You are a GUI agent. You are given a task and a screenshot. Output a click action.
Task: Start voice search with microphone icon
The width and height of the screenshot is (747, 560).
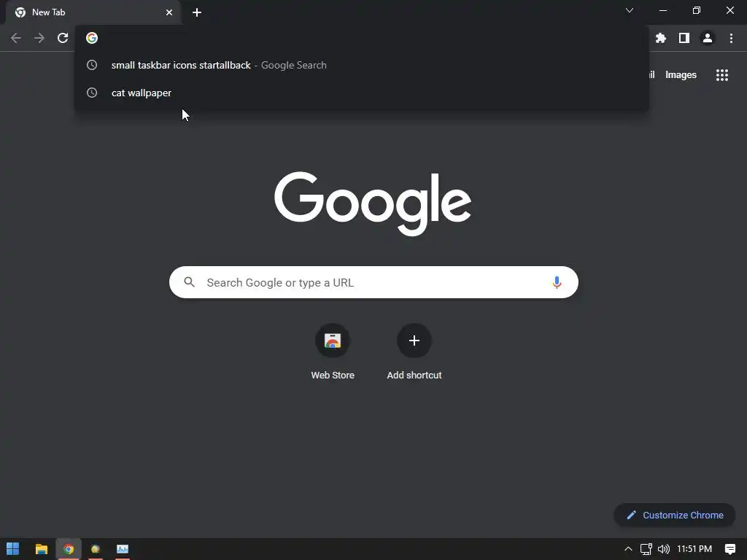pyautogui.click(x=557, y=282)
